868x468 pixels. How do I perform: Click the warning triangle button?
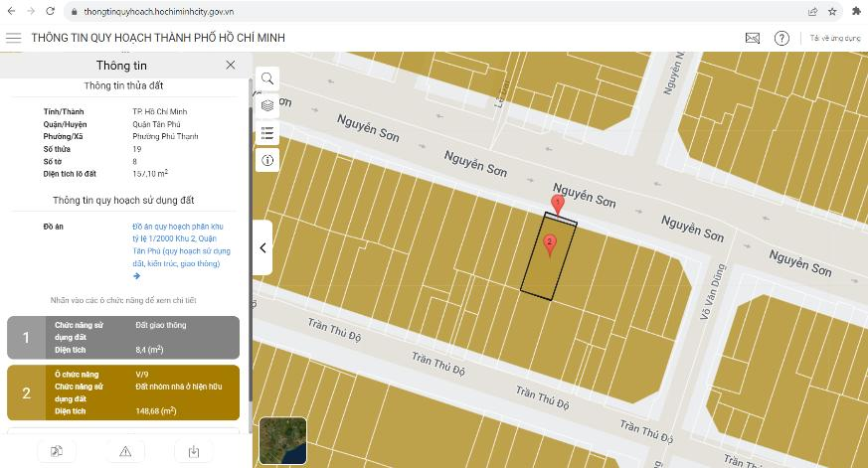125,452
